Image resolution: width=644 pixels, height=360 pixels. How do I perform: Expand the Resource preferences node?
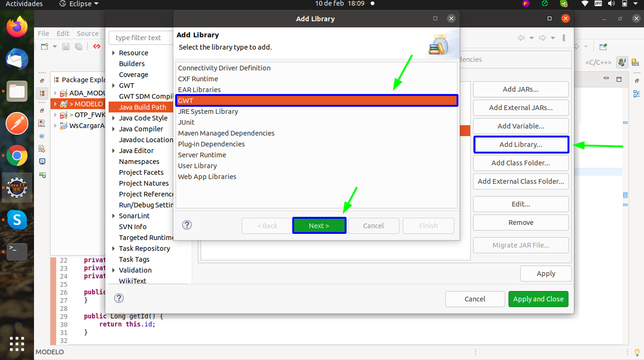[x=114, y=53]
